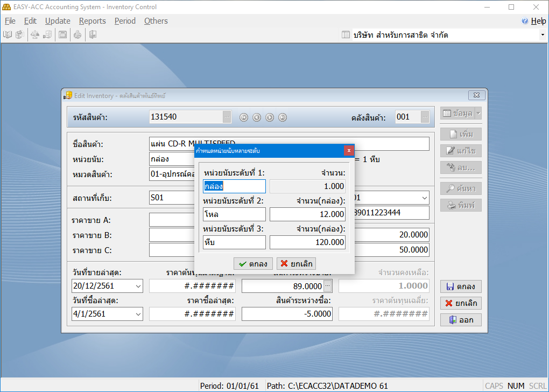Click the open book toolbar icon
The height and width of the screenshot is (392, 549).
[x=8, y=35]
